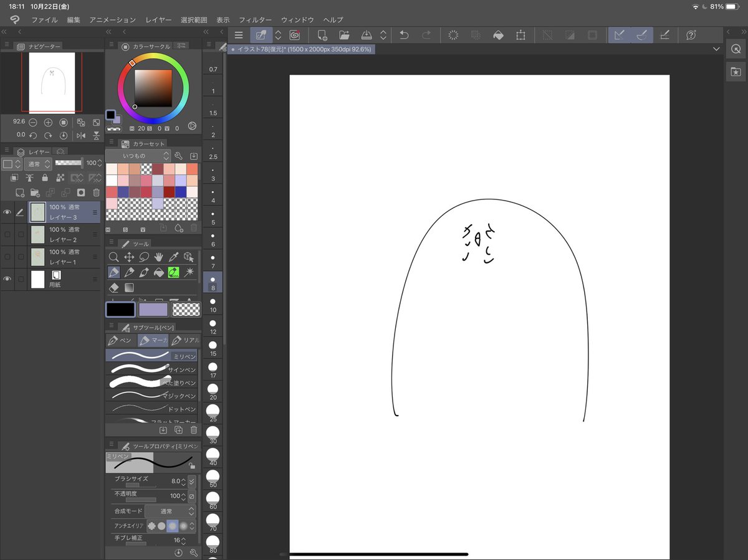Toggle snap to special ruler in command bar

tap(641, 35)
